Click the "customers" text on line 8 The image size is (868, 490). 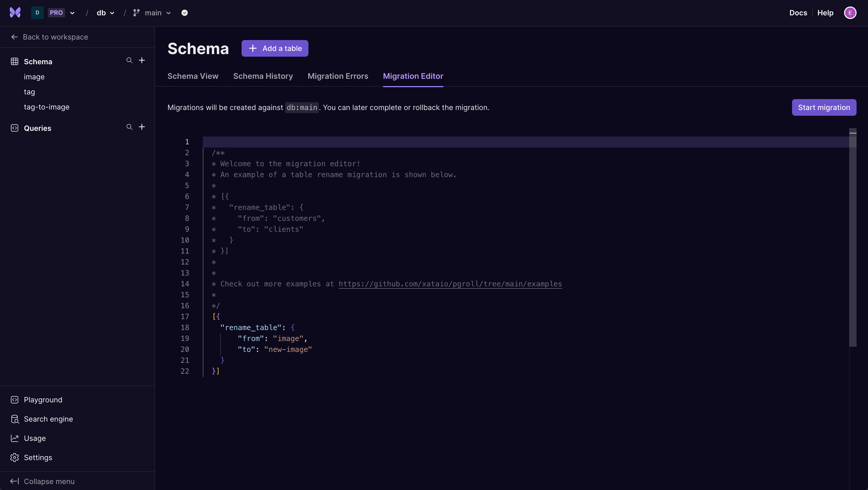click(x=296, y=218)
